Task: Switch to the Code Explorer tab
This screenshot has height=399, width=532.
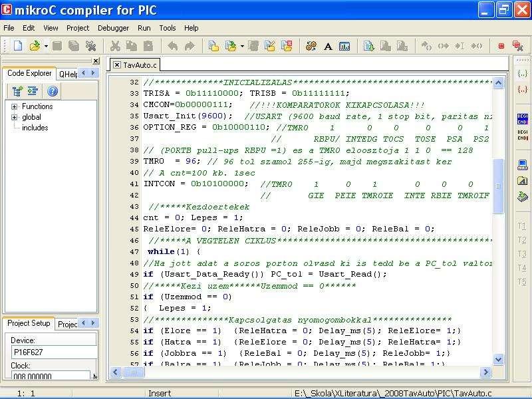Action: pyautogui.click(x=29, y=73)
